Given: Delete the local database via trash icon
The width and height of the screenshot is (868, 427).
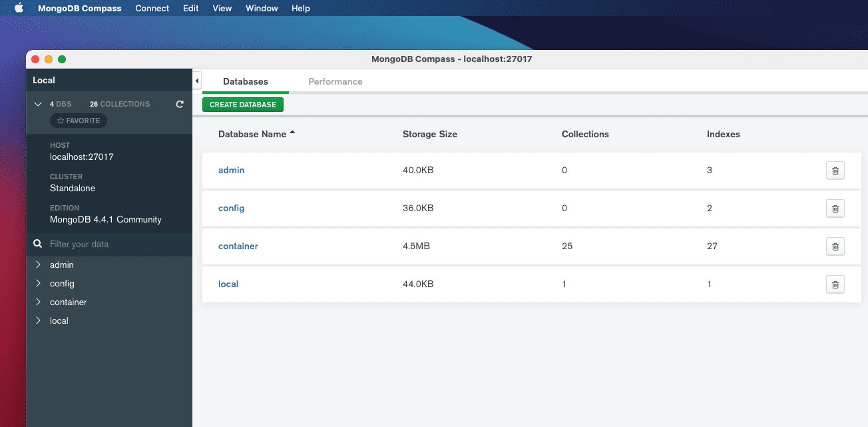Looking at the screenshot, I should point(835,284).
